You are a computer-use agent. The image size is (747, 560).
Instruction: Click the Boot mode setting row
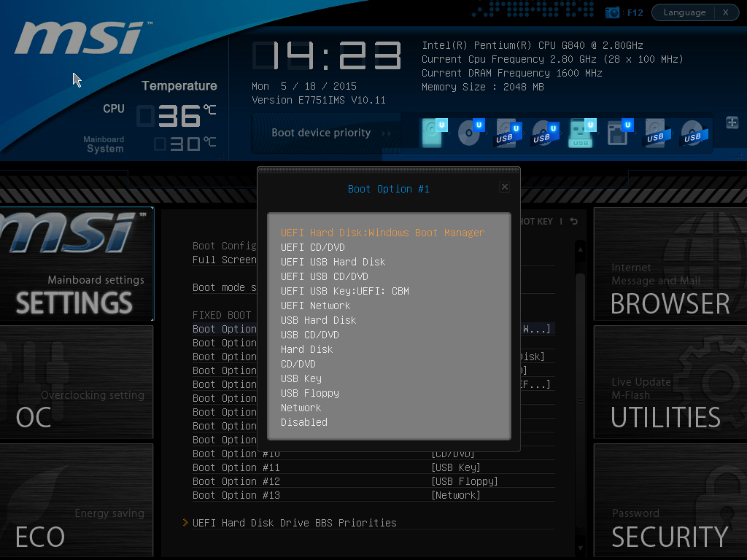(x=373, y=287)
